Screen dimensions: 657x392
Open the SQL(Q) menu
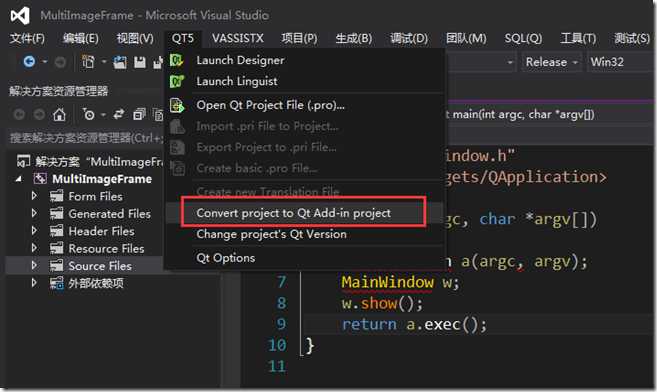(523, 39)
